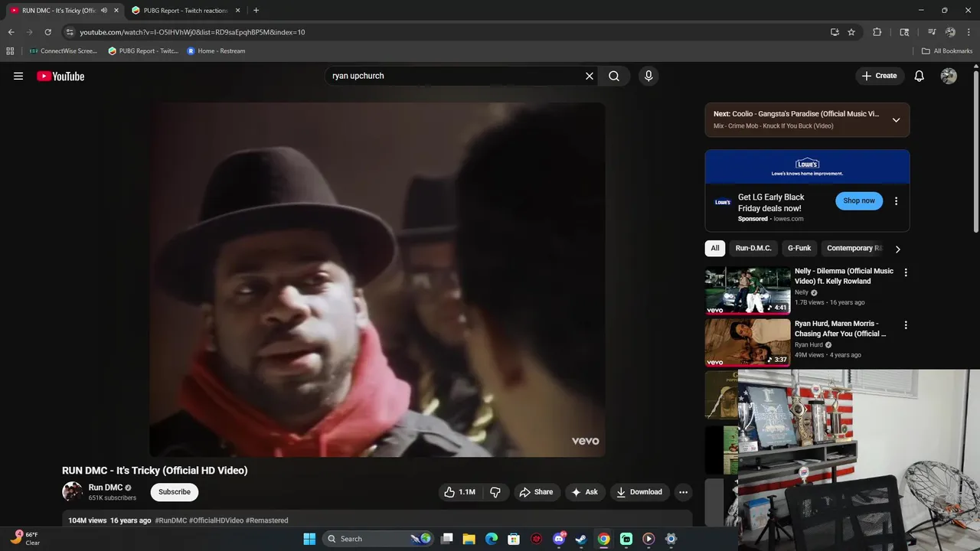
Task: Open Ask about this video
Action: (x=584, y=492)
